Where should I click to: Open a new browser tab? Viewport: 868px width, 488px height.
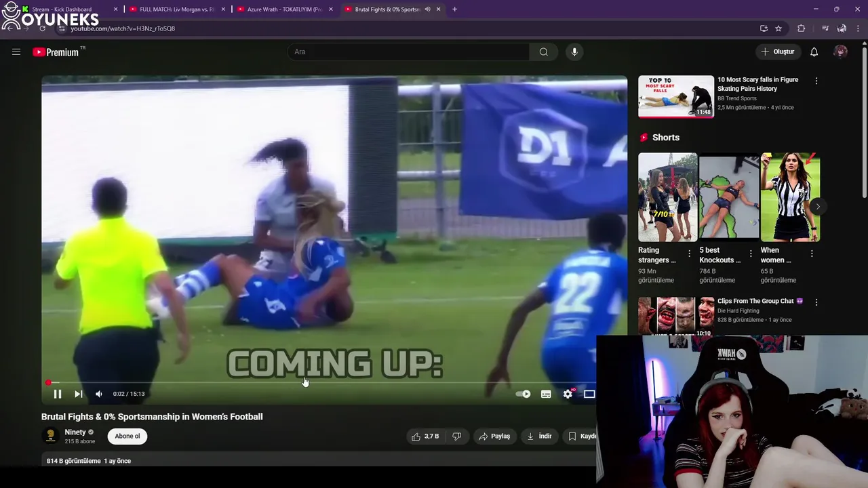454,9
